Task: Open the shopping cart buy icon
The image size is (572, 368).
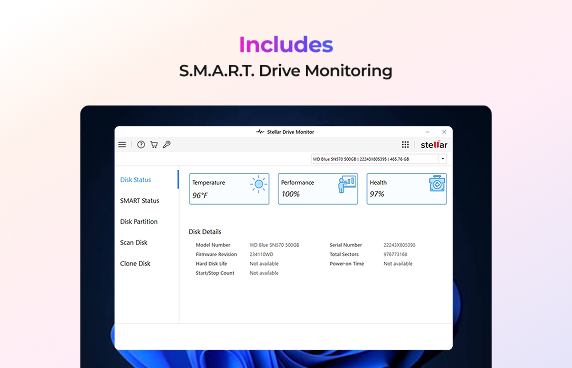Action: (x=154, y=145)
